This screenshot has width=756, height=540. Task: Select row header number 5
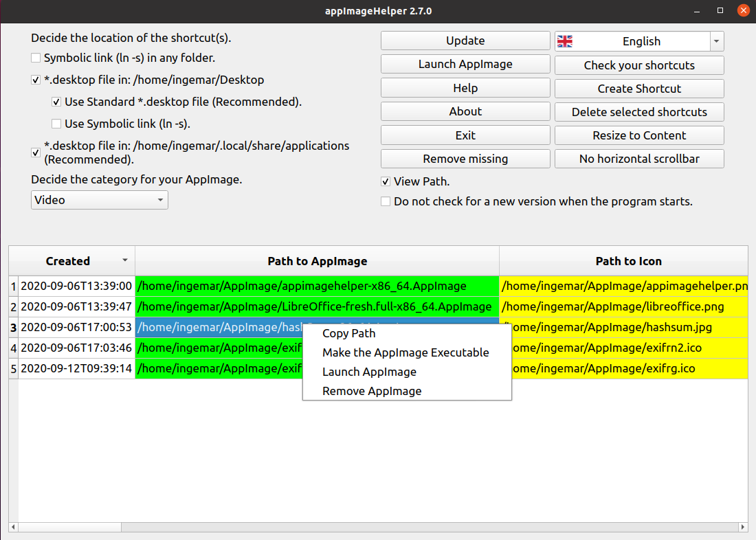pos(14,369)
